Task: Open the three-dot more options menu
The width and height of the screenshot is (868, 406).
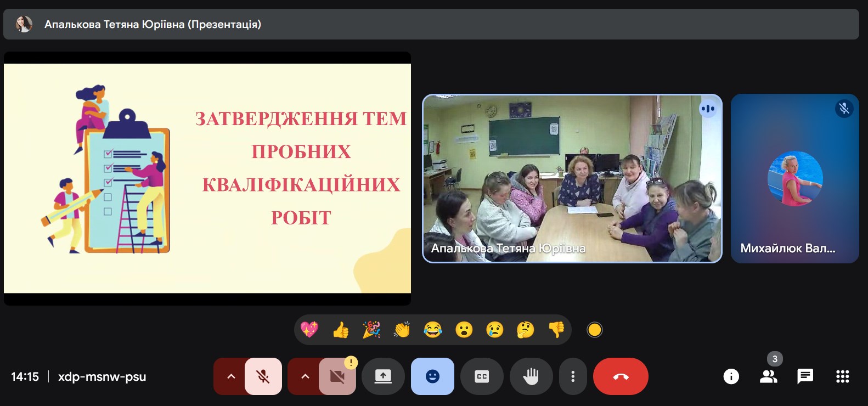Action: [x=573, y=376]
